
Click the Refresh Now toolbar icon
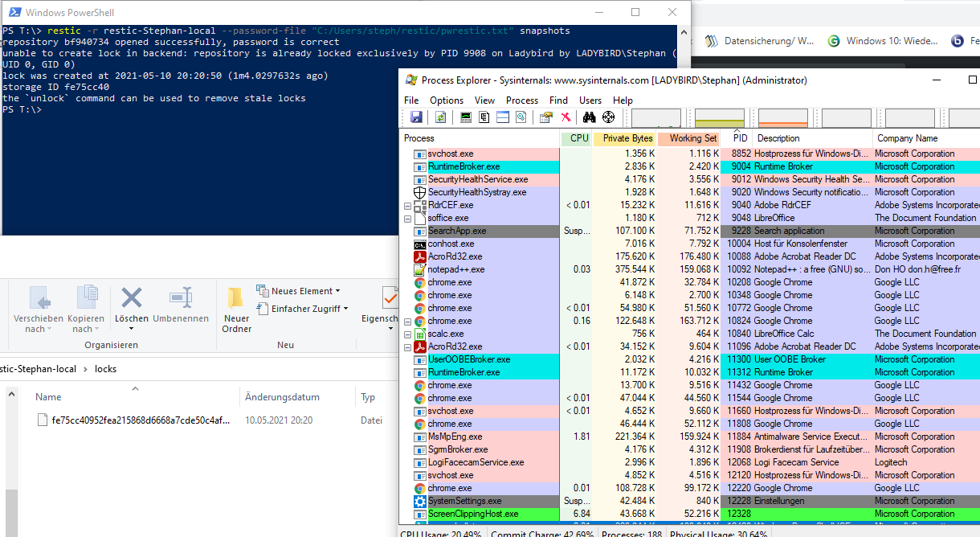[440, 117]
